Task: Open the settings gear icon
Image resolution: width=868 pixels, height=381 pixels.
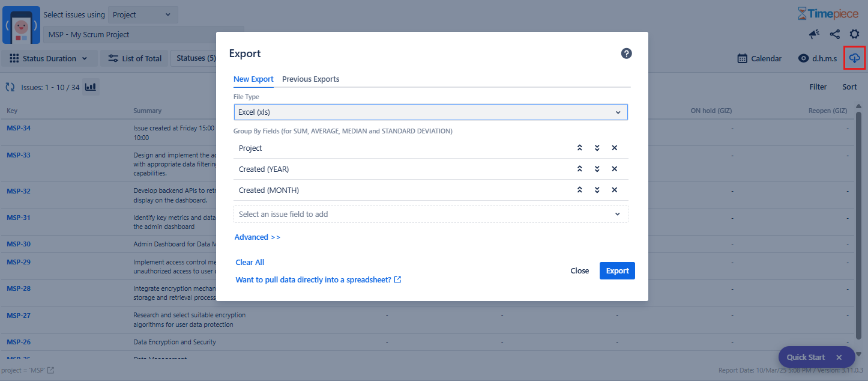Action: (854, 34)
